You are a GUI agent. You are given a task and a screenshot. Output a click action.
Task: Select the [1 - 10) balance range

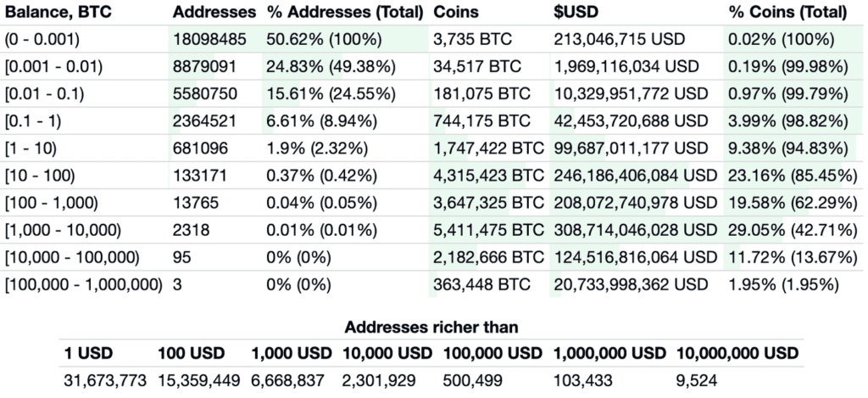[31, 149]
